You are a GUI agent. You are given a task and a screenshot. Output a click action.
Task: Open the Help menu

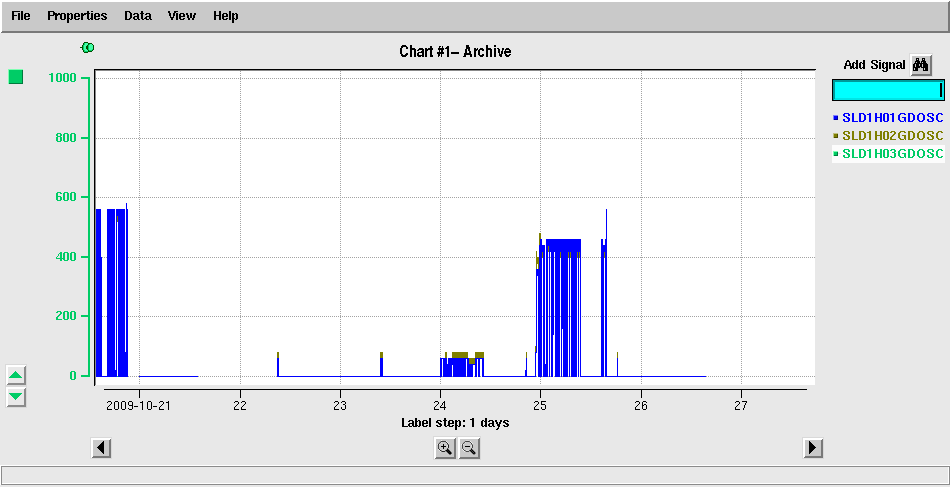[x=225, y=16]
